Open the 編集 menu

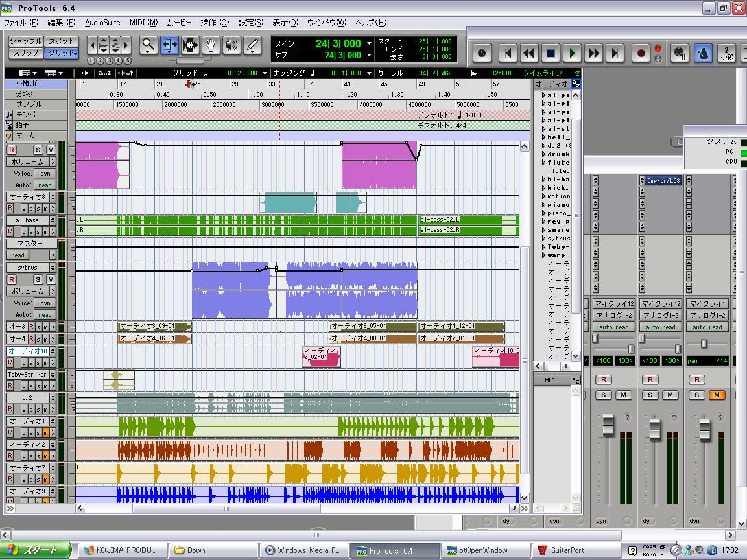pyautogui.click(x=62, y=23)
